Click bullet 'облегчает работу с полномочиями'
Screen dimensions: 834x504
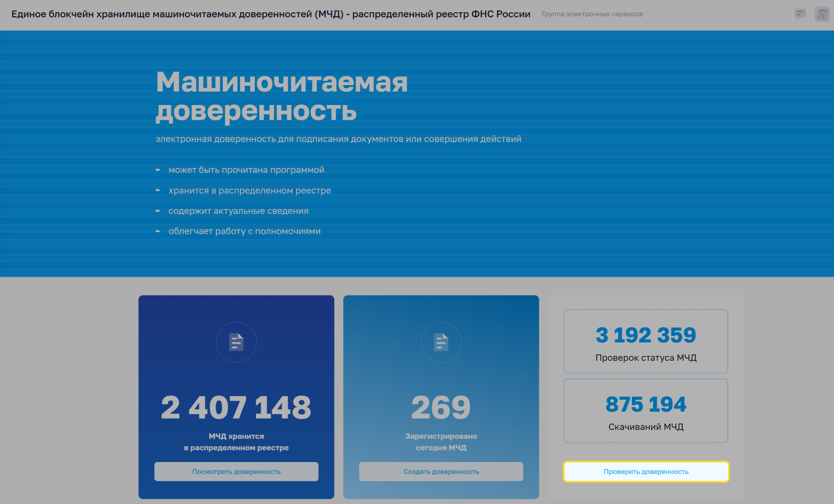tap(244, 231)
